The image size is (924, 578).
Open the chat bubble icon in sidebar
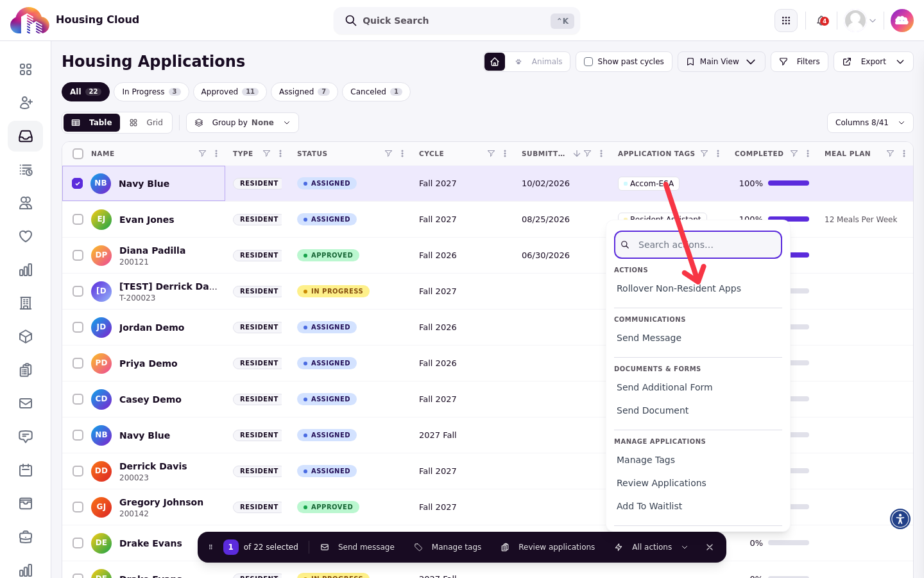click(26, 437)
